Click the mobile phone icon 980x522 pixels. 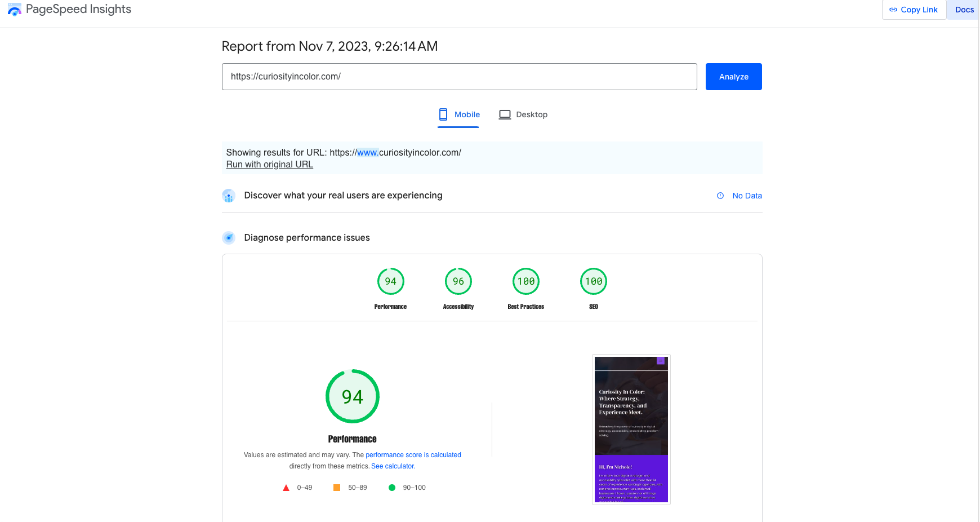[x=443, y=114]
